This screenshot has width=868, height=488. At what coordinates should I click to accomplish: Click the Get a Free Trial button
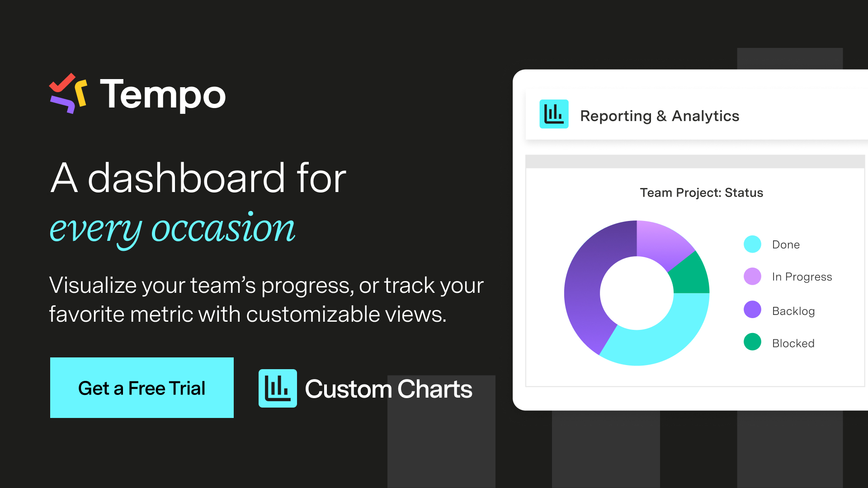[x=142, y=388]
